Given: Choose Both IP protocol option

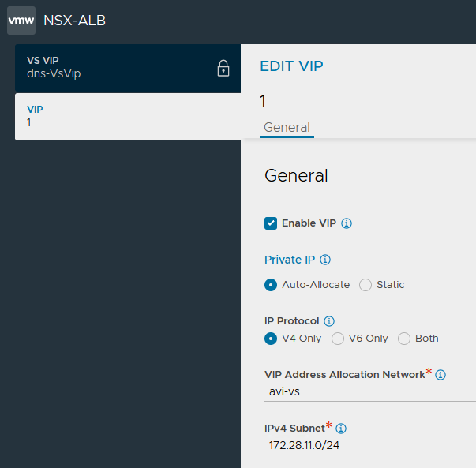Looking at the screenshot, I should [x=404, y=339].
